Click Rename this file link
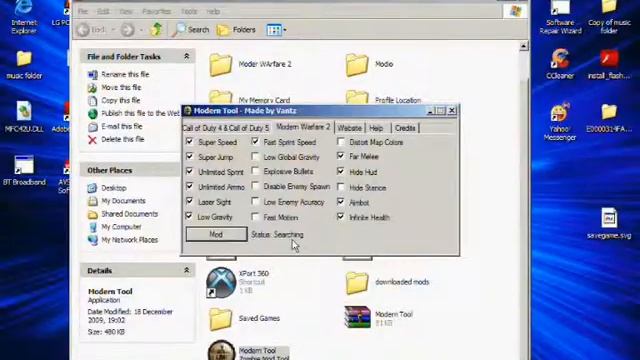This screenshot has width=640, height=360. pyautogui.click(x=125, y=74)
